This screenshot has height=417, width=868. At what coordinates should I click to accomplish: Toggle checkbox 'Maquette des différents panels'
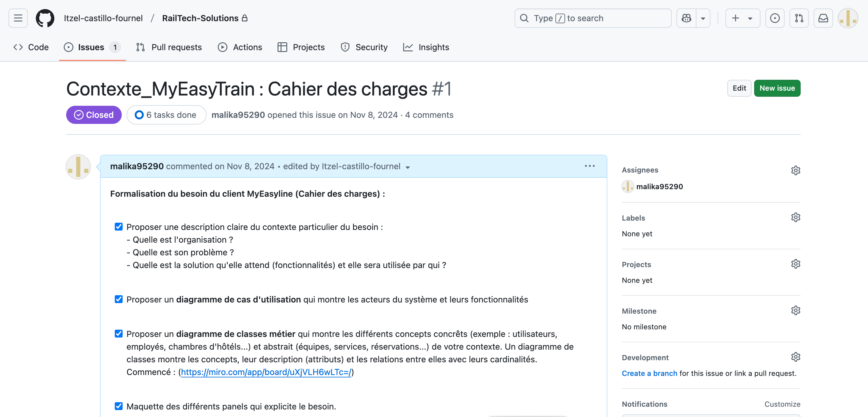[119, 406]
